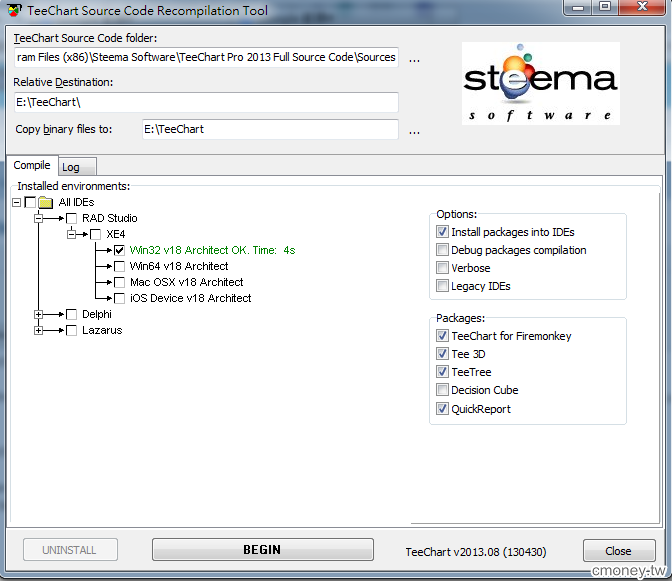Click the TeeChart app icon in title bar
The image size is (672, 581).
tap(14, 10)
